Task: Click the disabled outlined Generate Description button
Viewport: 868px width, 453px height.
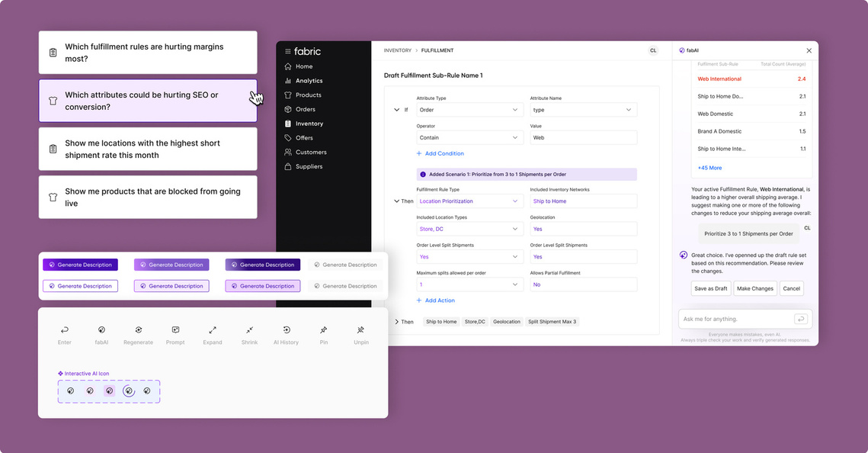Action: 346,286
